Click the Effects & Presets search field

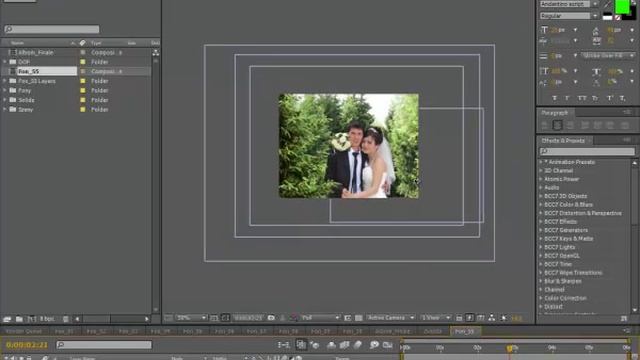click(x=587, y=151)
